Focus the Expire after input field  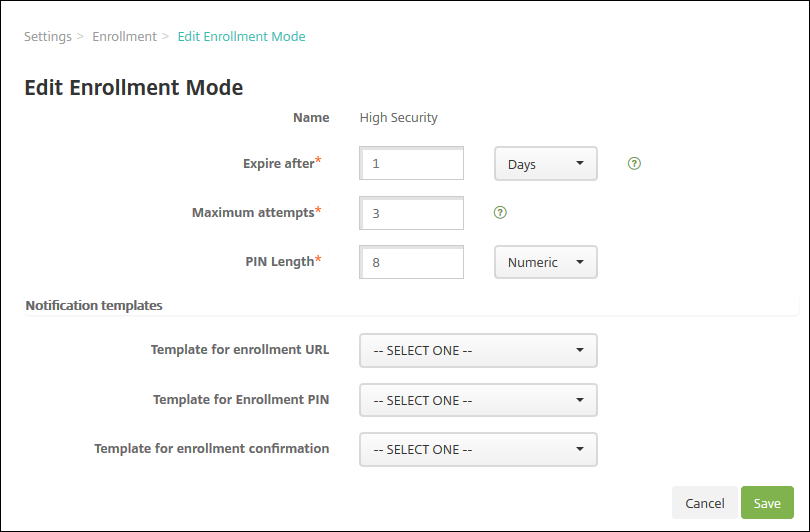(412, 164)
